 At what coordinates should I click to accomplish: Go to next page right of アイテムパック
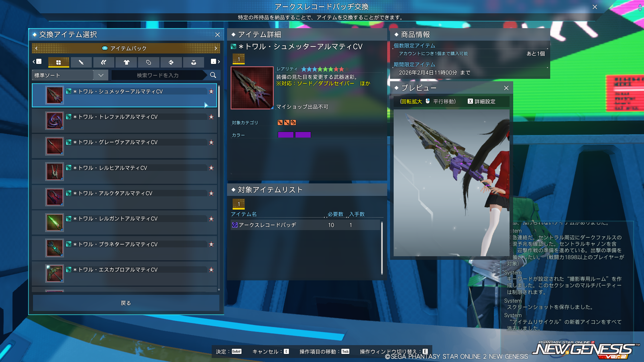(x=216, y=48)
